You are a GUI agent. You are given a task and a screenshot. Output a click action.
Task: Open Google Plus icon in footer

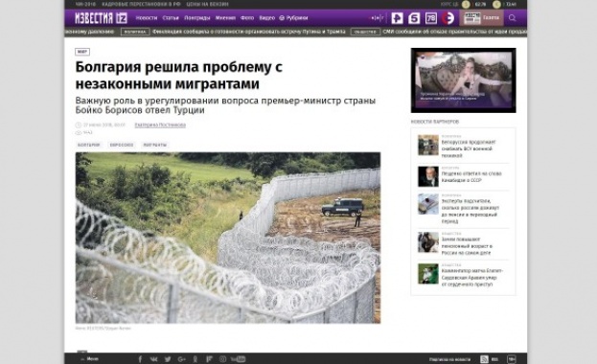coord(182,359)
